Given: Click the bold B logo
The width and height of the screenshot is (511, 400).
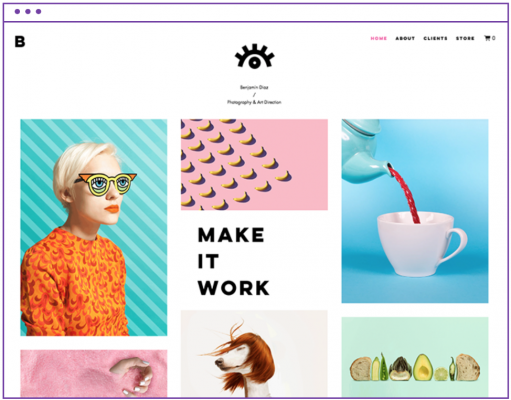Looking at the screenshot, I should click(20, 42).
